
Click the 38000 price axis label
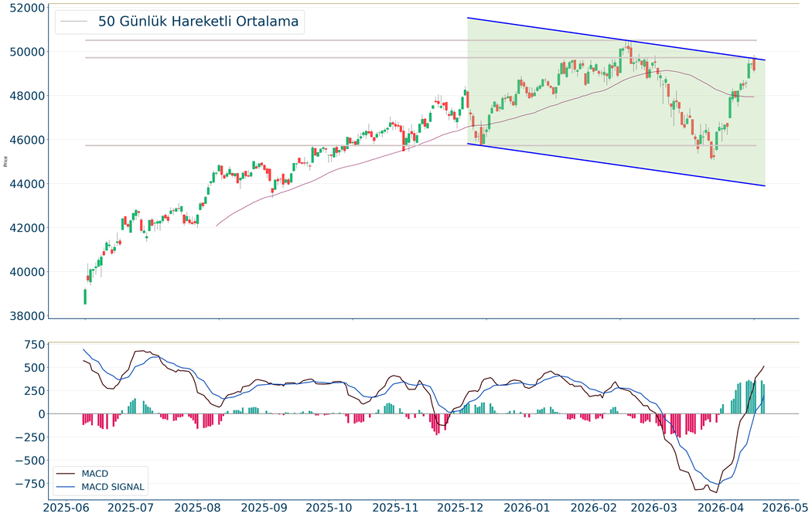22,316
